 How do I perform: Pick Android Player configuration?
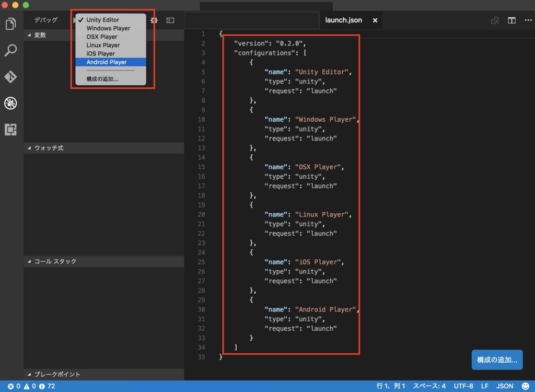pyautogui.click(x=111, y=62)
